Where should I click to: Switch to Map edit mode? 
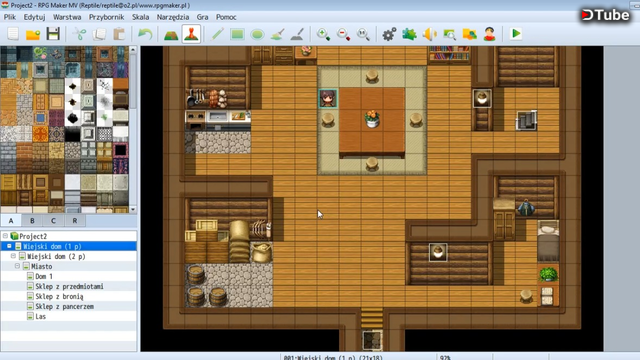[171, 34]
